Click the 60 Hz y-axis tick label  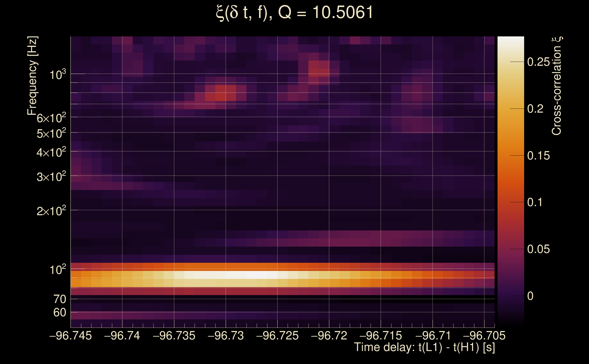click(59, 313)
